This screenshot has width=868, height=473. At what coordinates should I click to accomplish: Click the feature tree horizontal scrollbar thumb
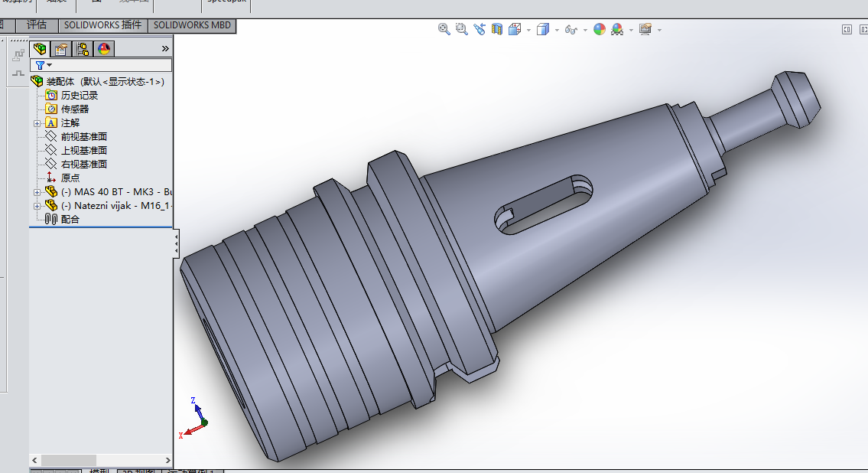[x=69, y=460]
